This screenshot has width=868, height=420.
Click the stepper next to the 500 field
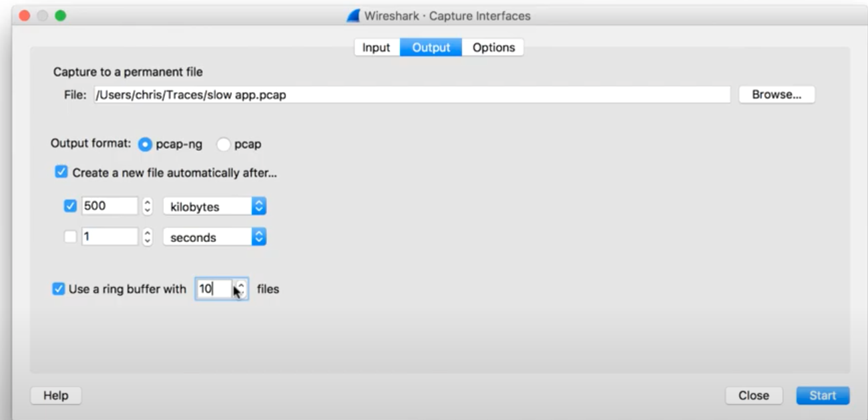point(148,206)
